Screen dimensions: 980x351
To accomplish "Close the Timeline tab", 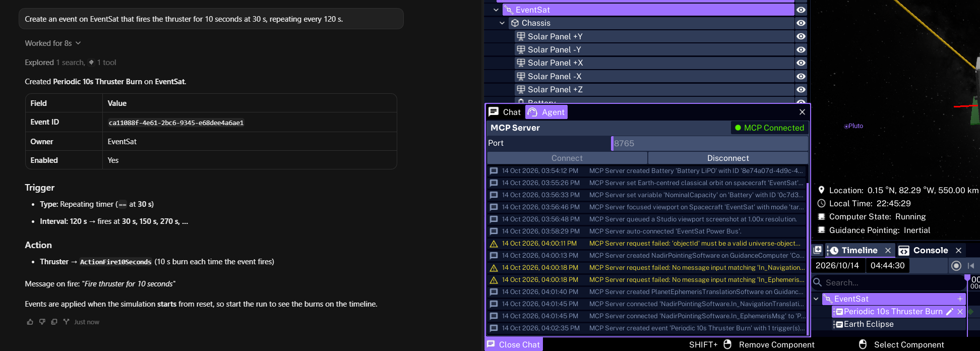I will pyautogui.click(x=888, y=250).
